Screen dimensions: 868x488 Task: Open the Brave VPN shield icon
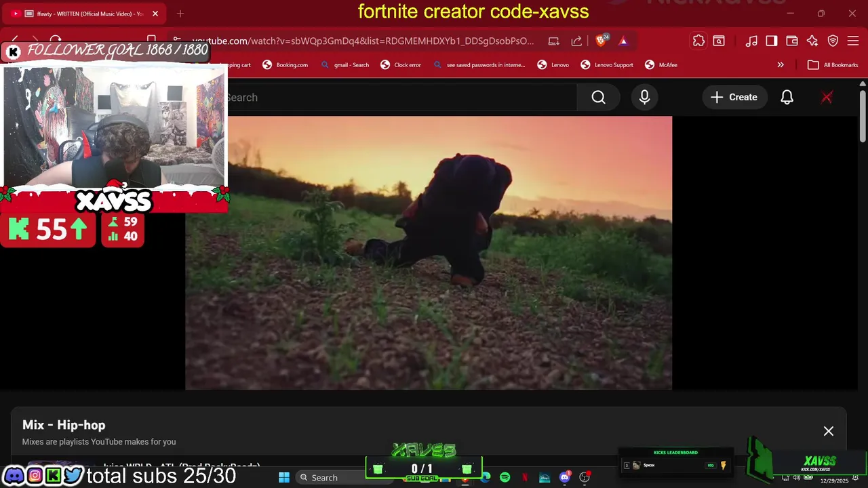[x=833, y=41]
